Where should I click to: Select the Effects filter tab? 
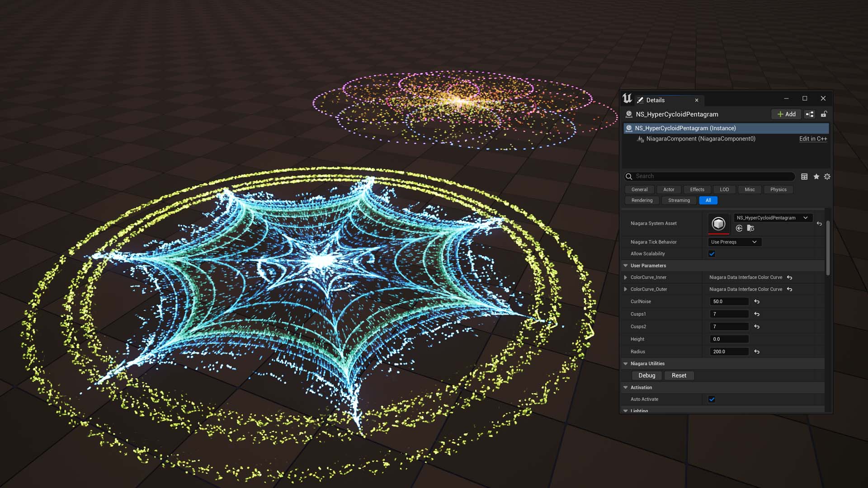pos(697,190)
